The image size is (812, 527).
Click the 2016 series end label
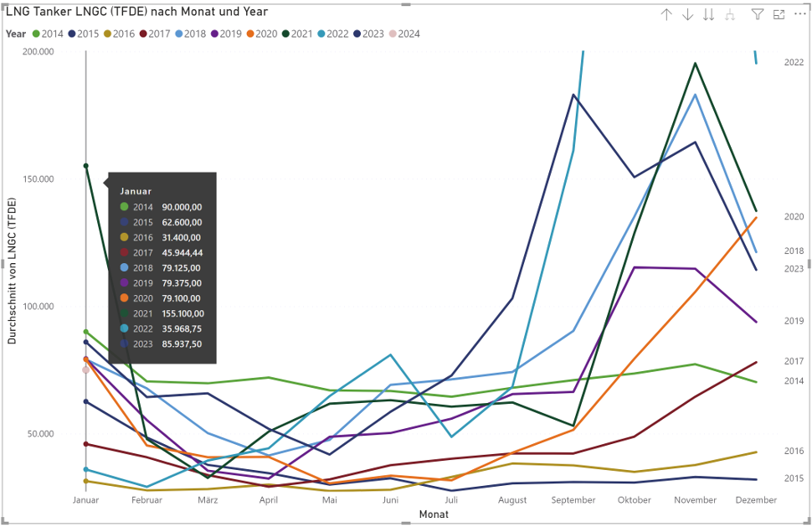tap(794, 452)
